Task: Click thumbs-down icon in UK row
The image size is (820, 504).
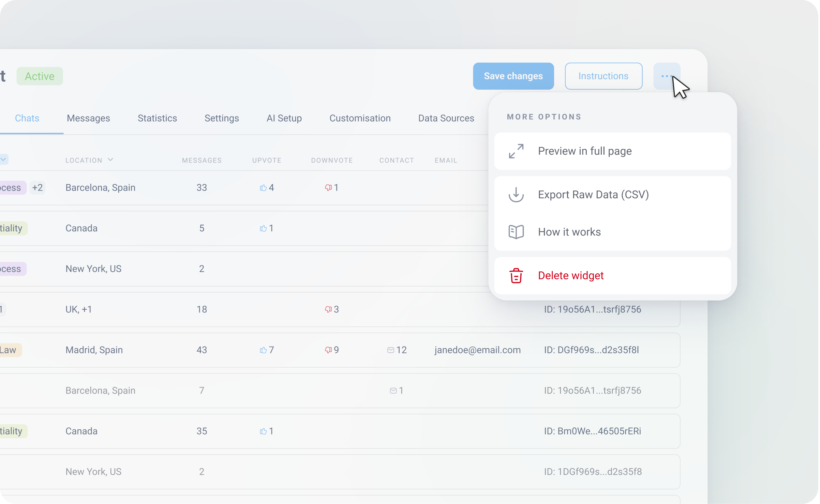Action: click(x=328, y=309)
